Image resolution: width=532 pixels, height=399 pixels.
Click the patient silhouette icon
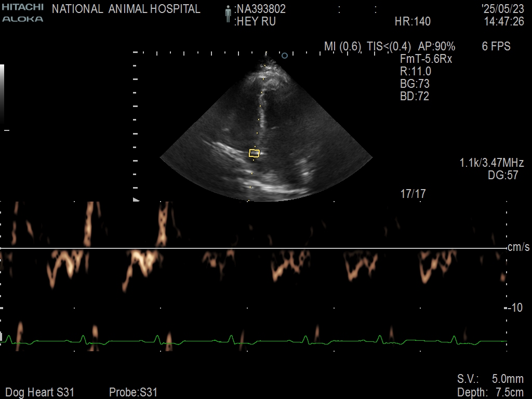(x=228, y=15)
